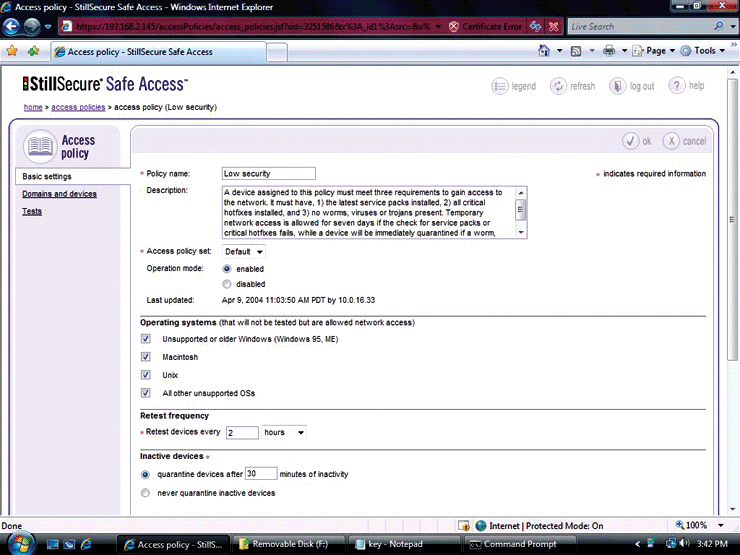Click the volume icon in system tray

[685, 544]
